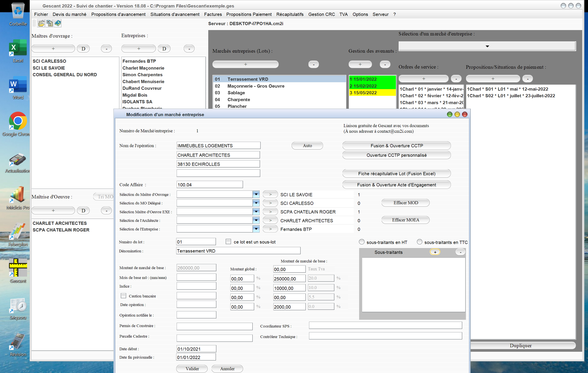This screenshot has width=588, height=373.
Task: Select the yellow avenant 3 15/05/2022
Action: (372, 93)
